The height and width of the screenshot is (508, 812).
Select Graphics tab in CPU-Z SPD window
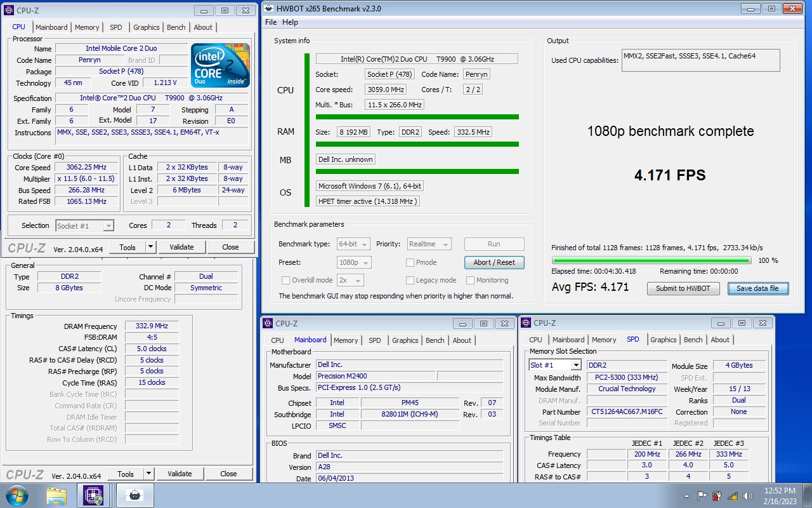tap(664, 340)
